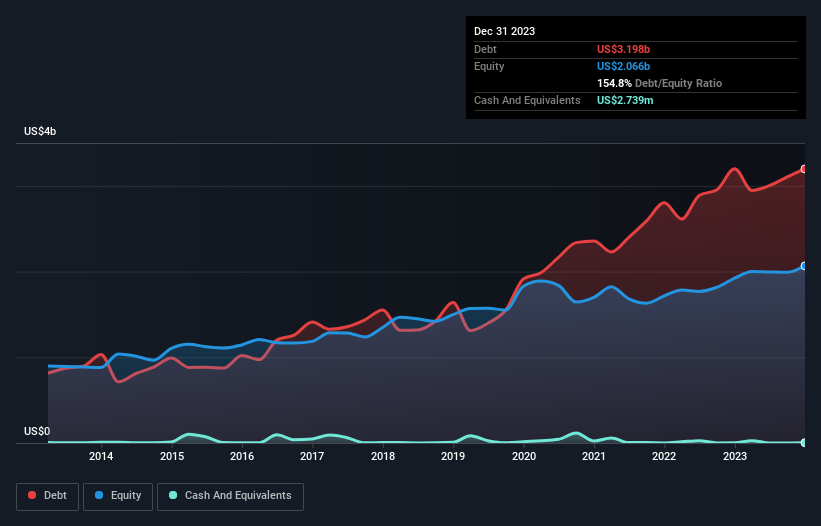Viewport: 821px width, 526px height.
Task: Click the teal Cash end-point marker
Action: [804, 443]
